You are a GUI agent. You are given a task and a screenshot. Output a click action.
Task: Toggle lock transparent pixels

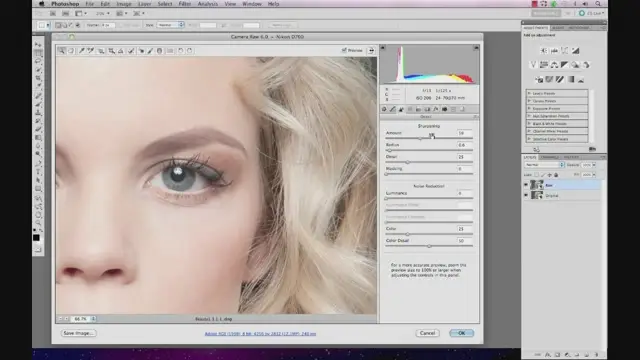[536, 175]
